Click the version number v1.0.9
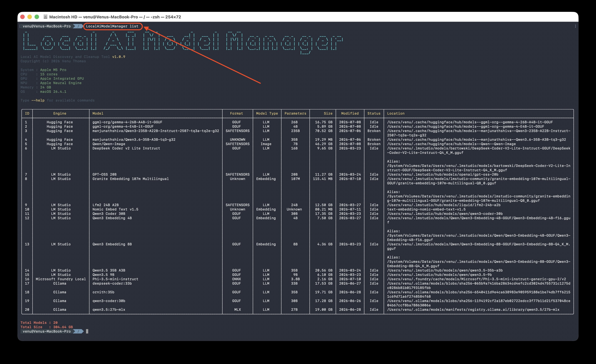This screenshot has height=364, width=596. (119, 57)
